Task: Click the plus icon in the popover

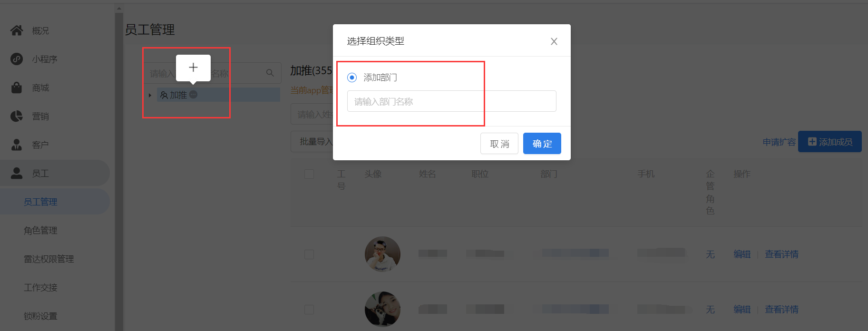Action: point(193,68)
